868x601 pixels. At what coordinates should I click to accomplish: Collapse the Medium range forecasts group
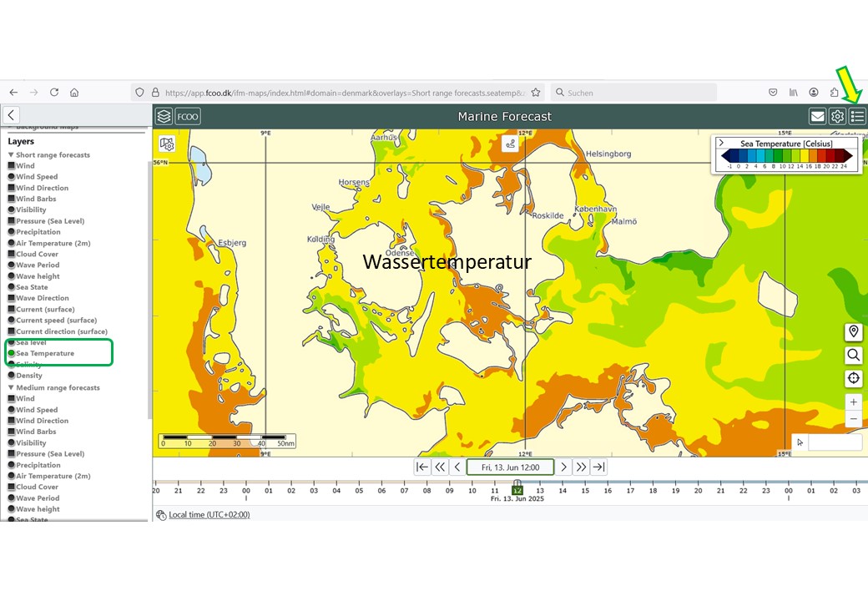11,388
